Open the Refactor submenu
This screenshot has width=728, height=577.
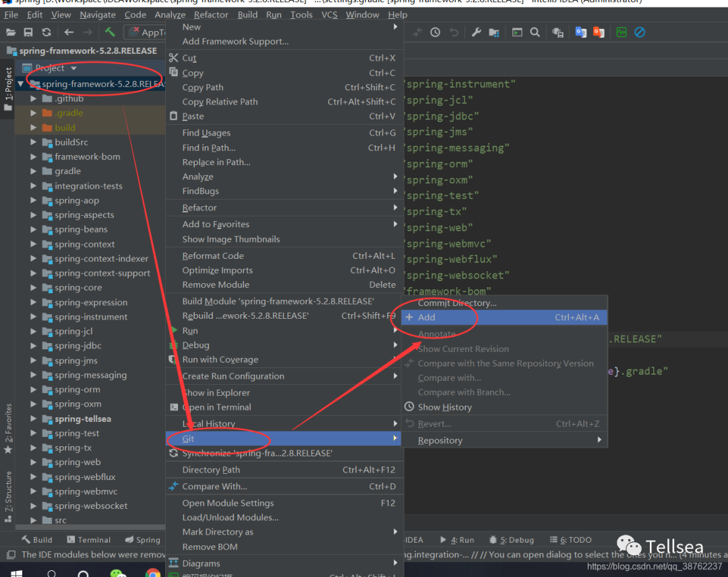(284, 208)
